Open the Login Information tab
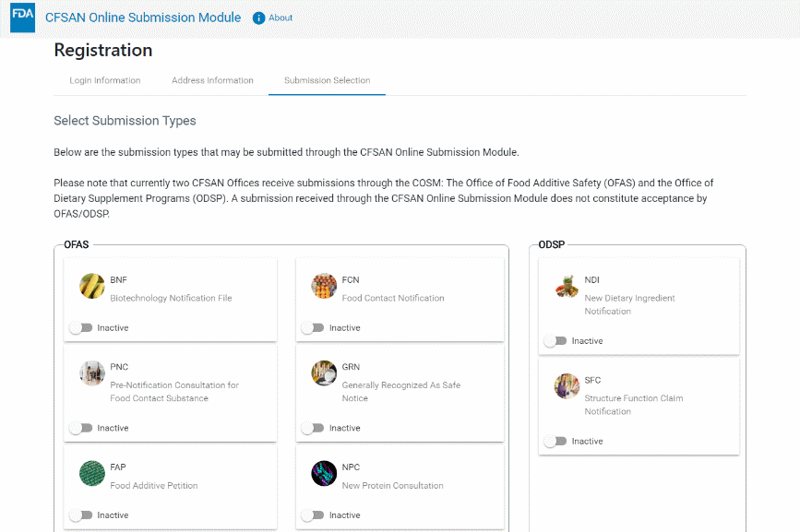This screenshot has width=800, height=532. point(105,80)
